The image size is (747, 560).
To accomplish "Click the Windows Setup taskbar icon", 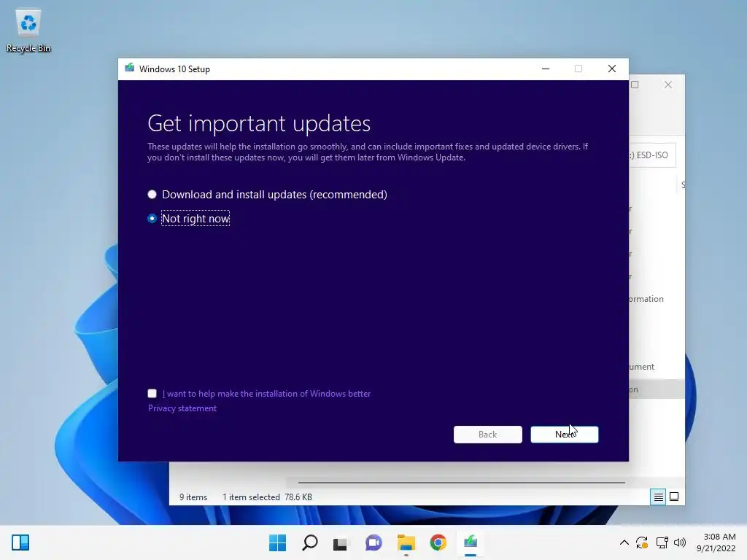I will 471,542.
